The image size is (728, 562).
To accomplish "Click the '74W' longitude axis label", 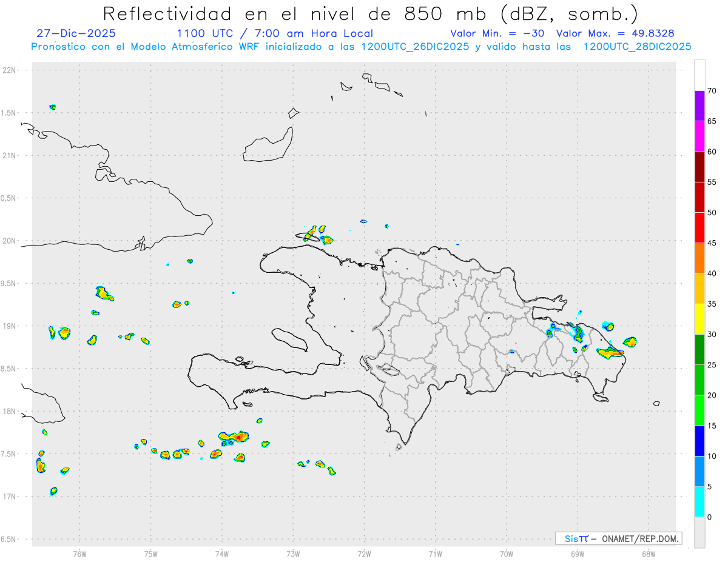I will tap(222, 554).
